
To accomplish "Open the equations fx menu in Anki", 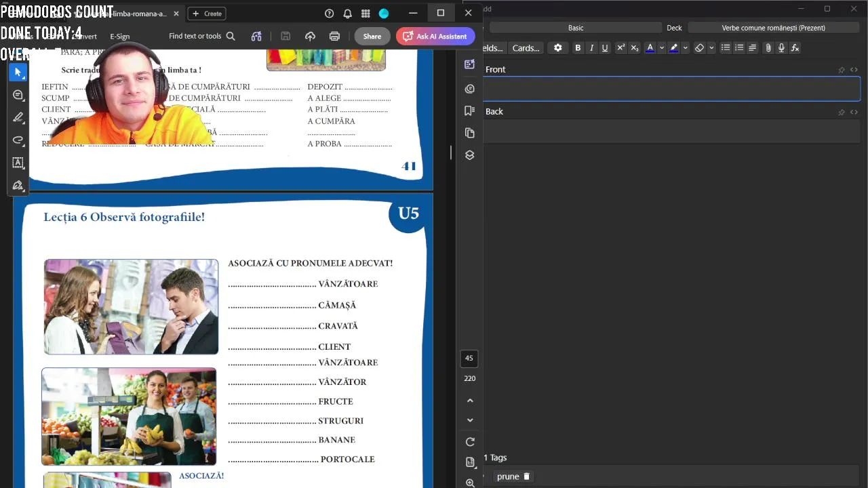I will click(795, 48).
